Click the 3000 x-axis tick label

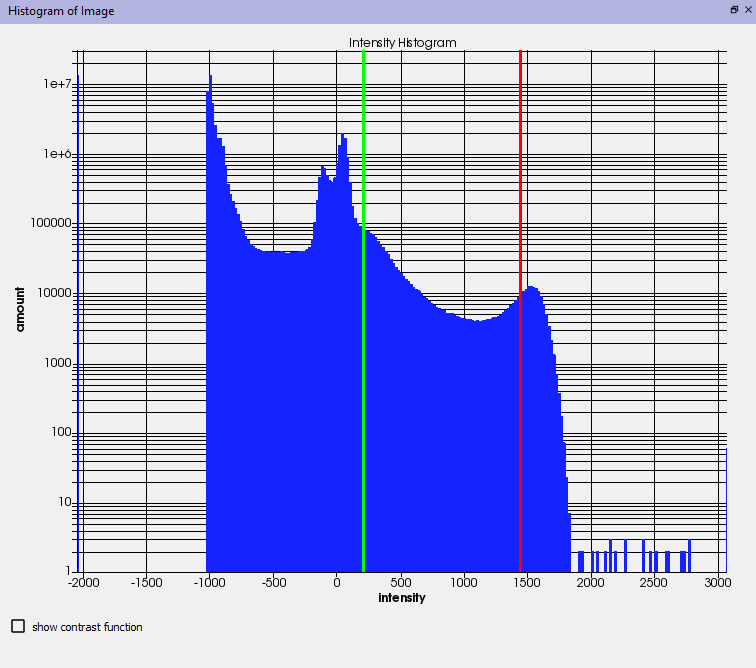tap(718, 583)
